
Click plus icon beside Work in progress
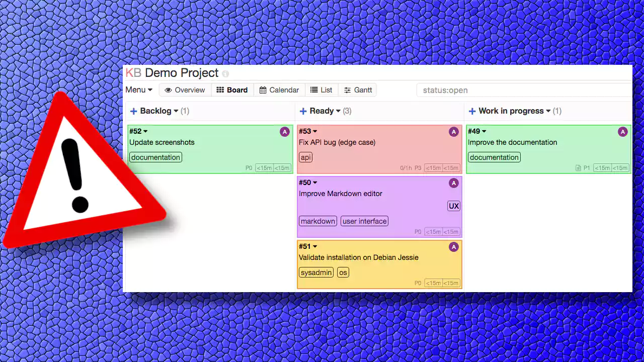tap(472, 111)
